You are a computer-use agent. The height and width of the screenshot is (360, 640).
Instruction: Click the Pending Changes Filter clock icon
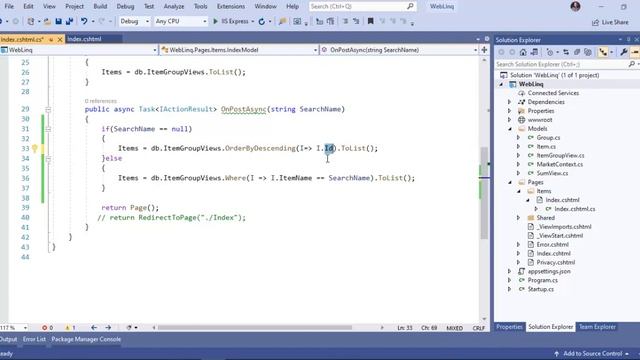550,52
